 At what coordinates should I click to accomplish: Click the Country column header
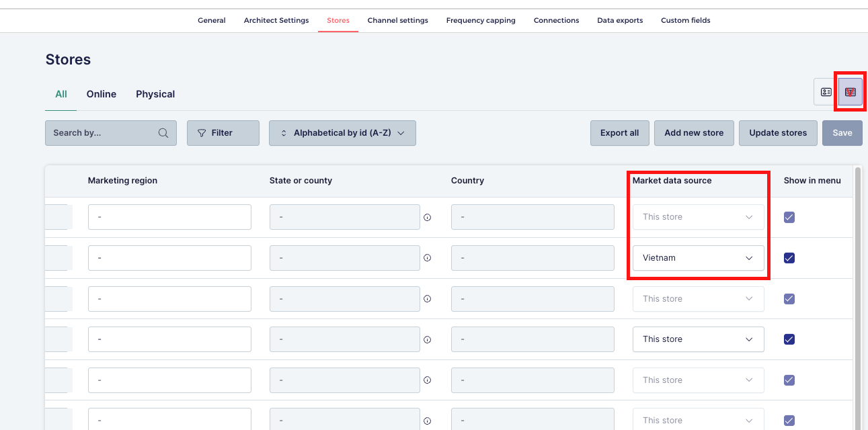467,181
